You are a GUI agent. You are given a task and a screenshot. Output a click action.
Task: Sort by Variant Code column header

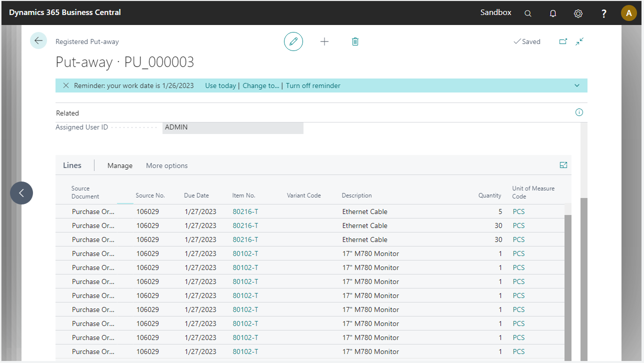[x=304, y=195]
